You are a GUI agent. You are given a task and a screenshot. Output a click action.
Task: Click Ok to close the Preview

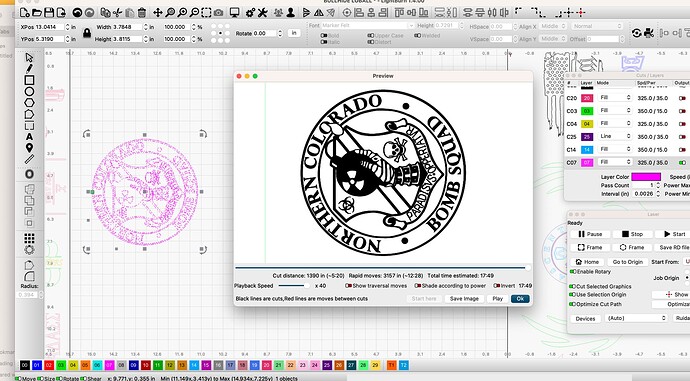pos(520,299)
